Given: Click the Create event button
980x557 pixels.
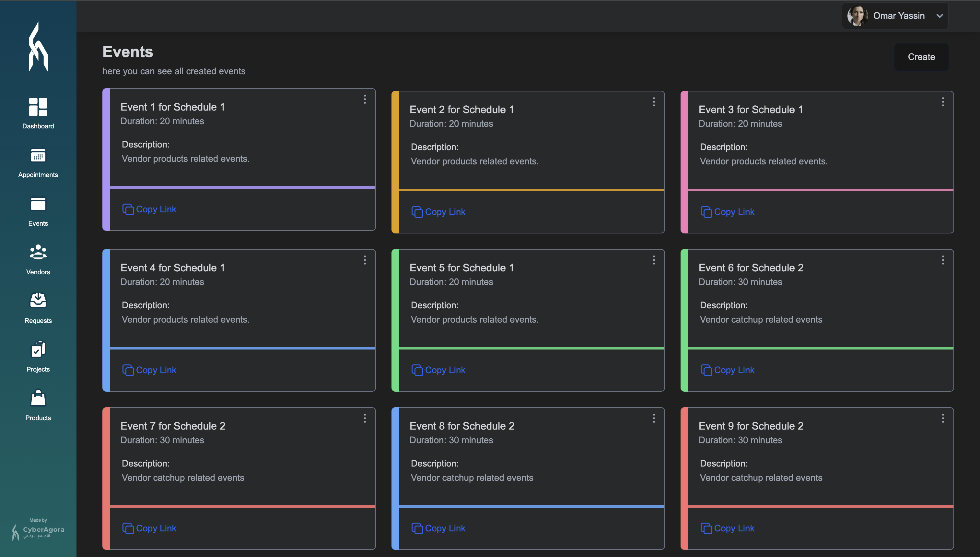Looking at the screenshot, I should pos(921,57).
